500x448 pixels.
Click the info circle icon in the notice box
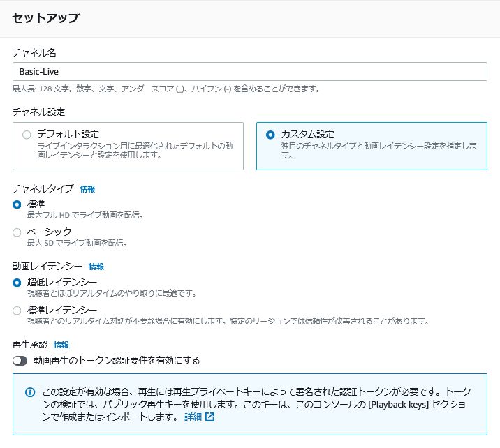(30, 392)
